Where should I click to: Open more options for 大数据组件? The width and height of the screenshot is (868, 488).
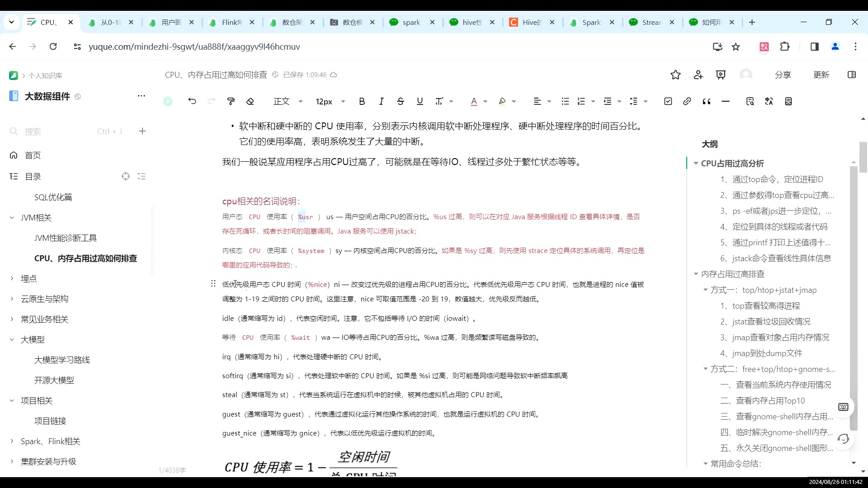pyautogui.click(x=142, y=96)
